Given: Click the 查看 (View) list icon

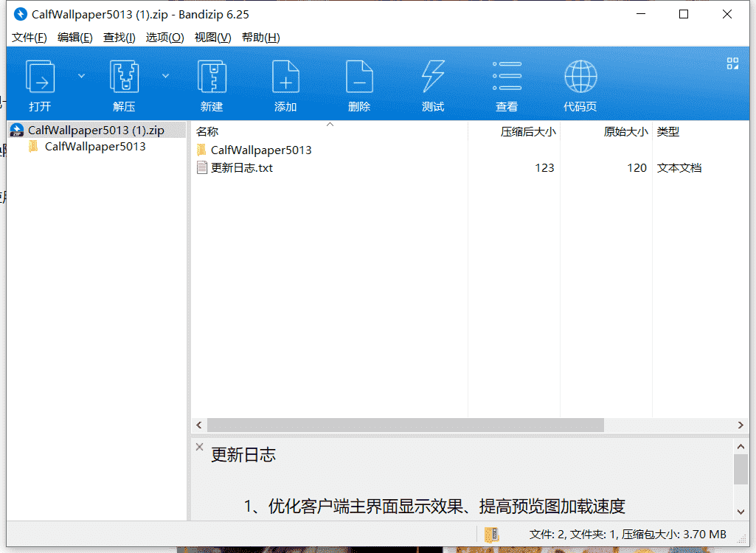Looking at the screenshot, I should 507,76.
